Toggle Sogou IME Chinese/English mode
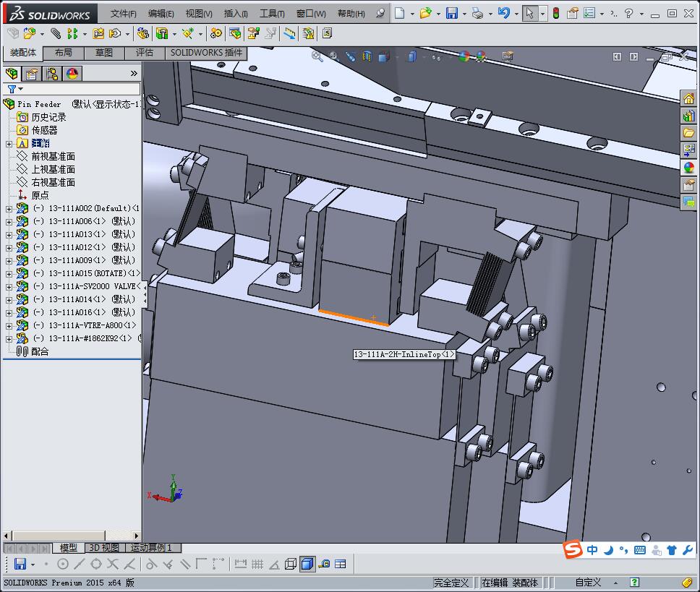This screenshot has height=592, width=700. pos(592,550)
